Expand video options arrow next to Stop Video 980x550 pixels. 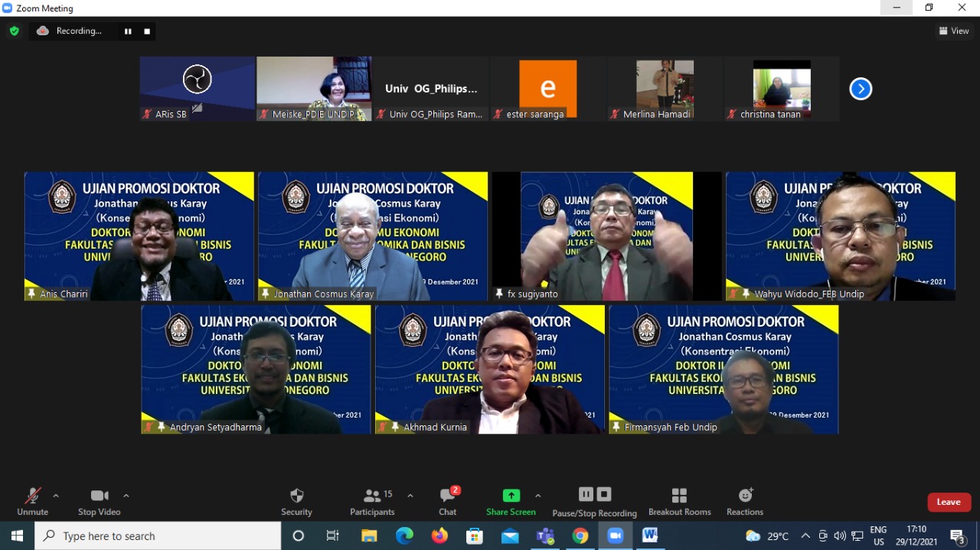[126, 496]
